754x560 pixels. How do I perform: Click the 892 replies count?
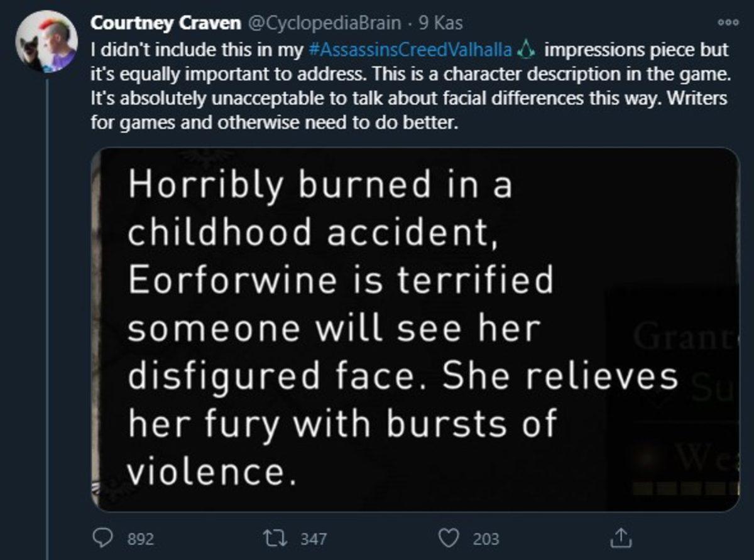(141, 538)
